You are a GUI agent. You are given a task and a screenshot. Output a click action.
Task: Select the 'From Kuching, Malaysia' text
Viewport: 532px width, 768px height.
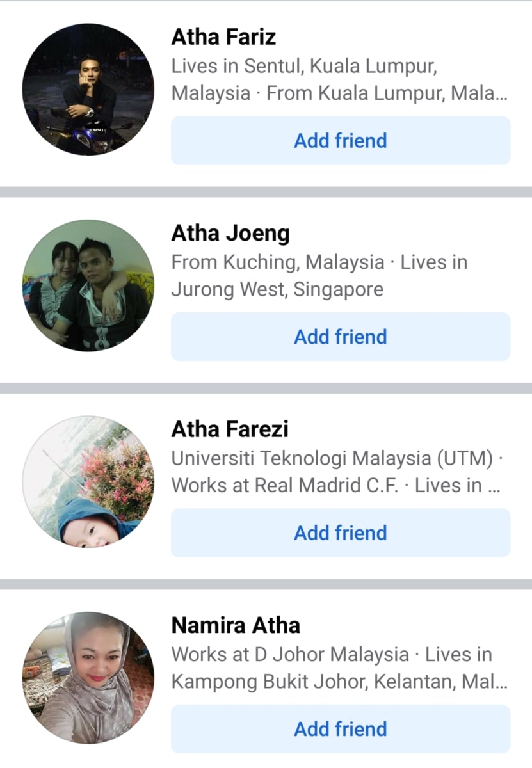(278, 262)
